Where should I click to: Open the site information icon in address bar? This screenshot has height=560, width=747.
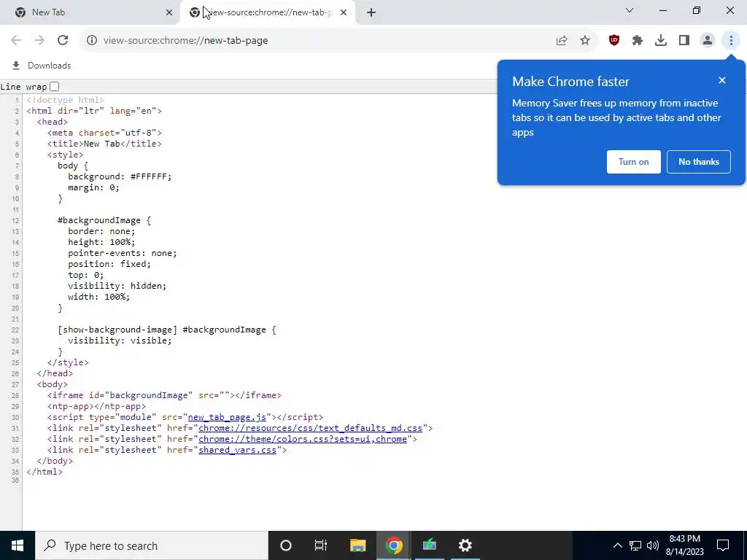[x=92, y=41]
